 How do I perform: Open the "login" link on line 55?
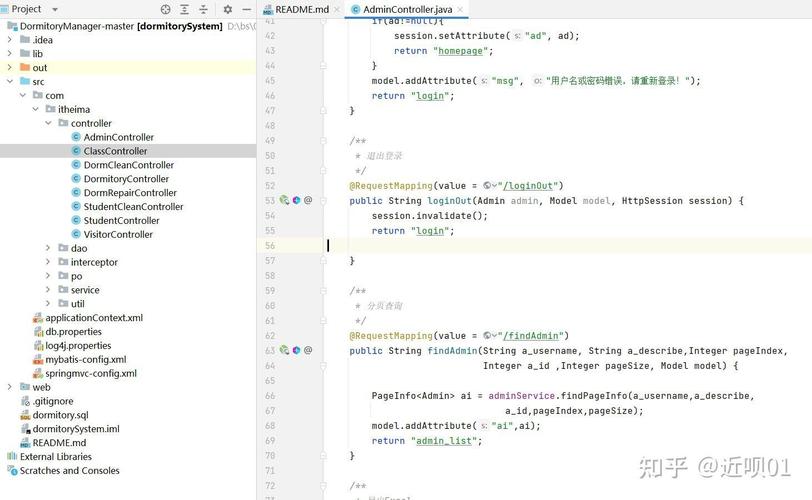pyautogui.click(x=430, y=231)
